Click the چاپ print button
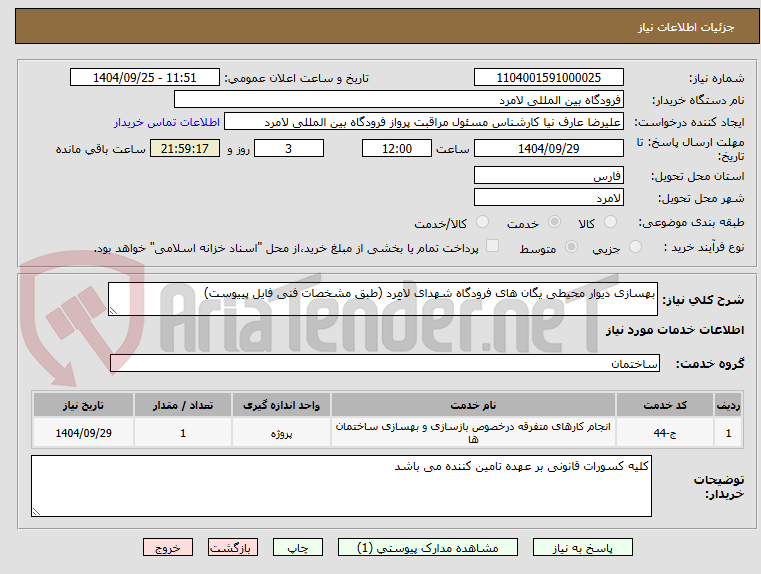Screen dimensions: 761x574 pos(298,547)
